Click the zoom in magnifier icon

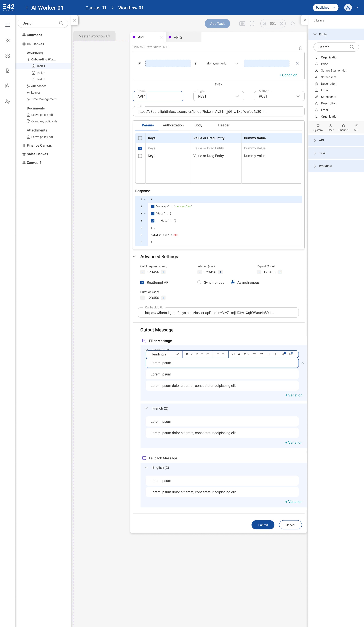pos(281,24)
